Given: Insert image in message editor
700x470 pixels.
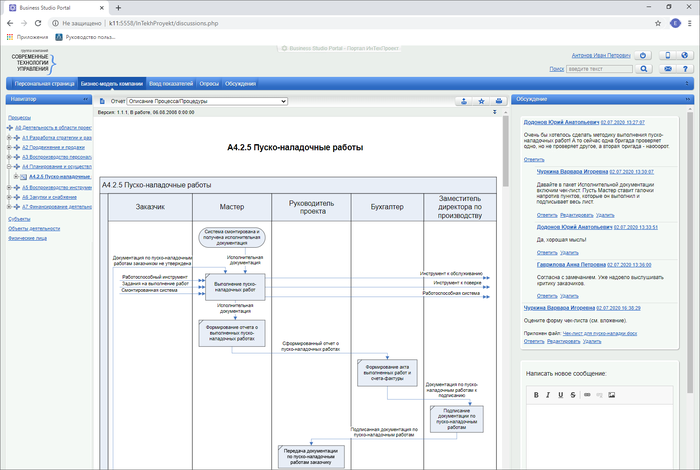Looking at the screenshot, I should pos(611,395).
